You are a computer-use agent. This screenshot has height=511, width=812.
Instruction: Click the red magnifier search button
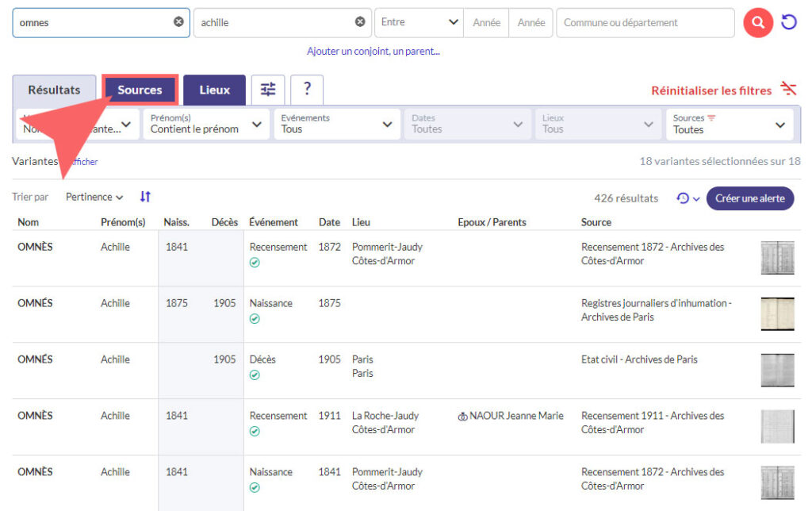(758, 23)
